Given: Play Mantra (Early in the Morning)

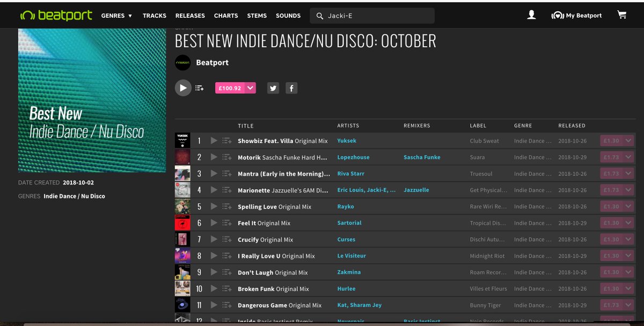Looking at the screenshot, I should coord(214,174).
